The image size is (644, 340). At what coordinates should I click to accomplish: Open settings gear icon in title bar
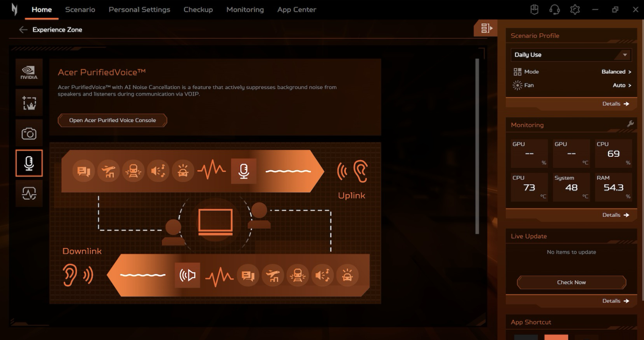tap(575, 10)
